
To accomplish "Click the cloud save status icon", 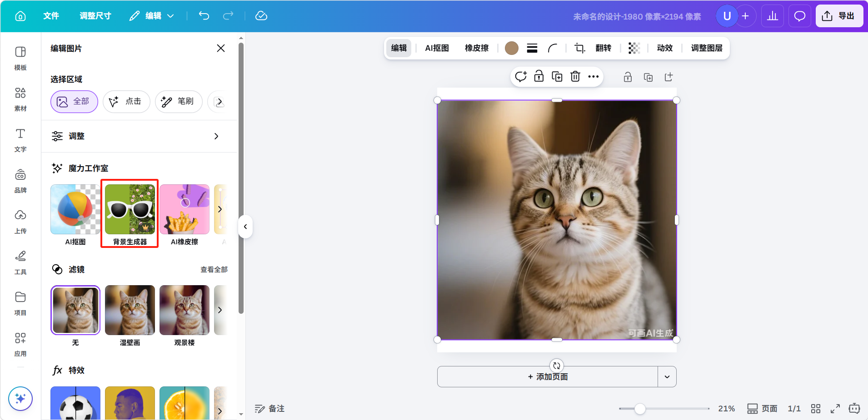I will click(x=261, y=16).
